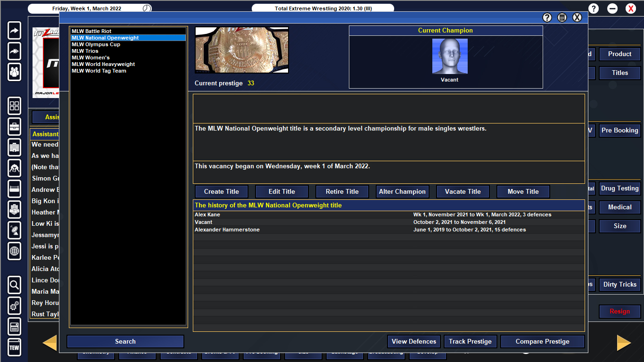Click Alter Champion button
The width and height of the screenshot is (644, 362).
(x=402, y=191)
